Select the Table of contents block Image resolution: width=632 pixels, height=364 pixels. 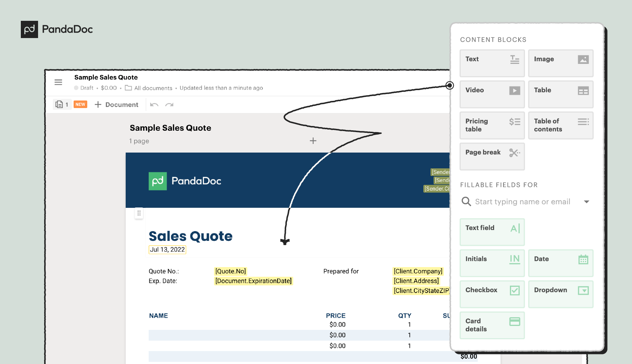[561, 125]
